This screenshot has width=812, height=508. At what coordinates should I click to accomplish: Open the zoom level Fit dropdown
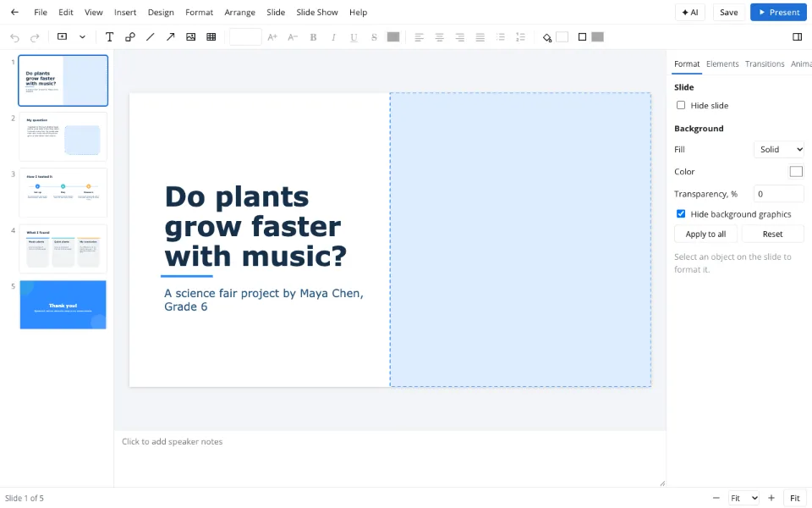point(743,498)
